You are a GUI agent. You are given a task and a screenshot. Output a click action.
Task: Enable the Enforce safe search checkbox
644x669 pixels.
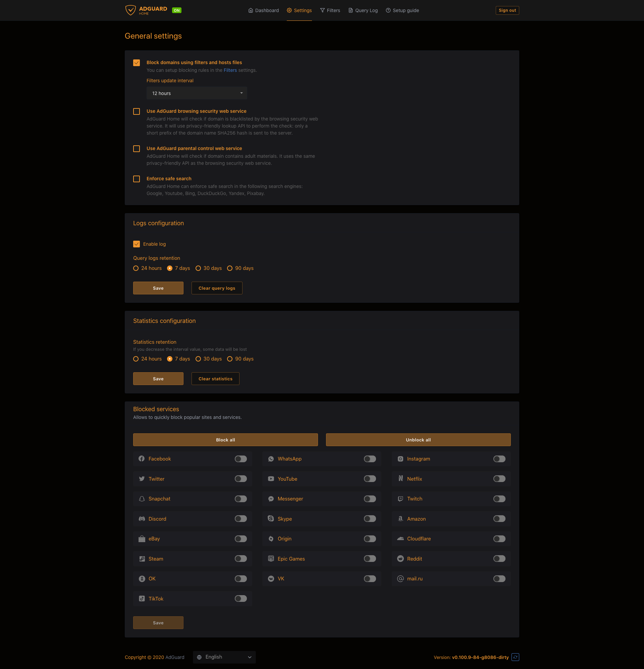[x=137, y=179]
